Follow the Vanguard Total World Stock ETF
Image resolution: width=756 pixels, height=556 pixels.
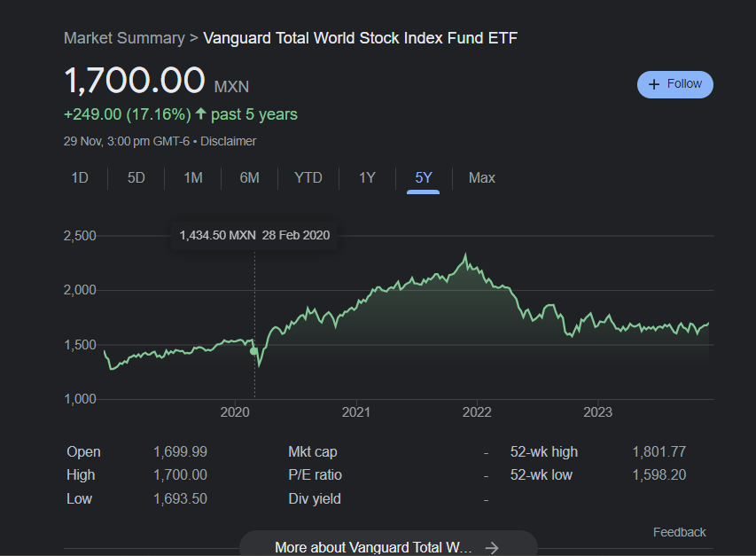674,84
